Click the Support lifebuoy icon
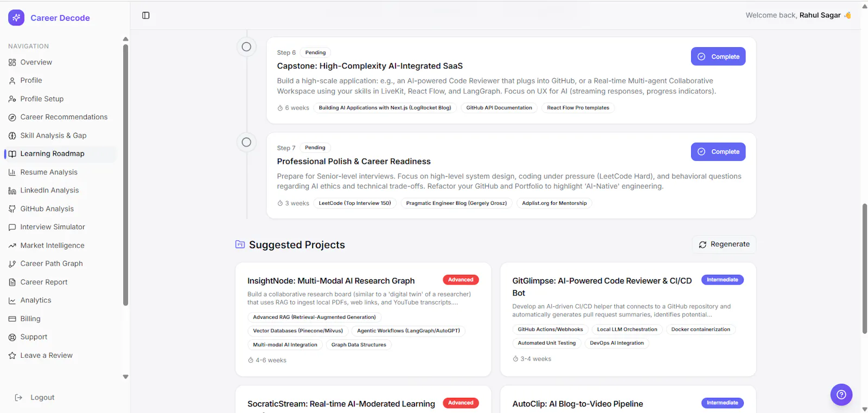Viewport: 868px width, 413px height. tap(12, 337)
